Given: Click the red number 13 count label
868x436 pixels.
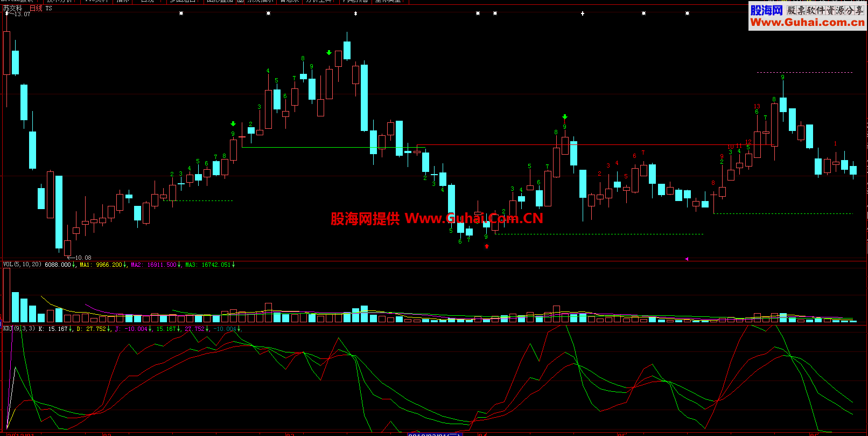Looking at the screenshot, I should tap(757, 106).
